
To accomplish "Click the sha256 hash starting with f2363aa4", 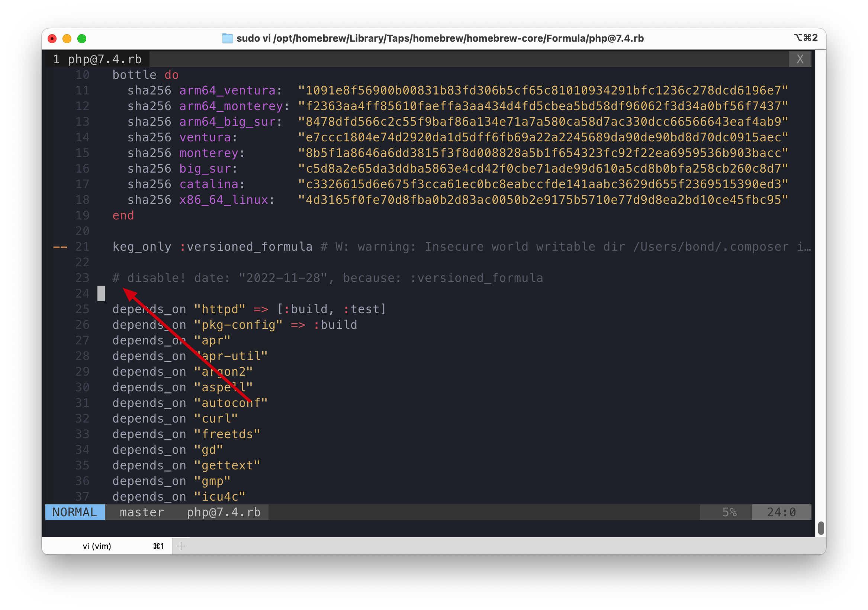I will tap(543, 106).
